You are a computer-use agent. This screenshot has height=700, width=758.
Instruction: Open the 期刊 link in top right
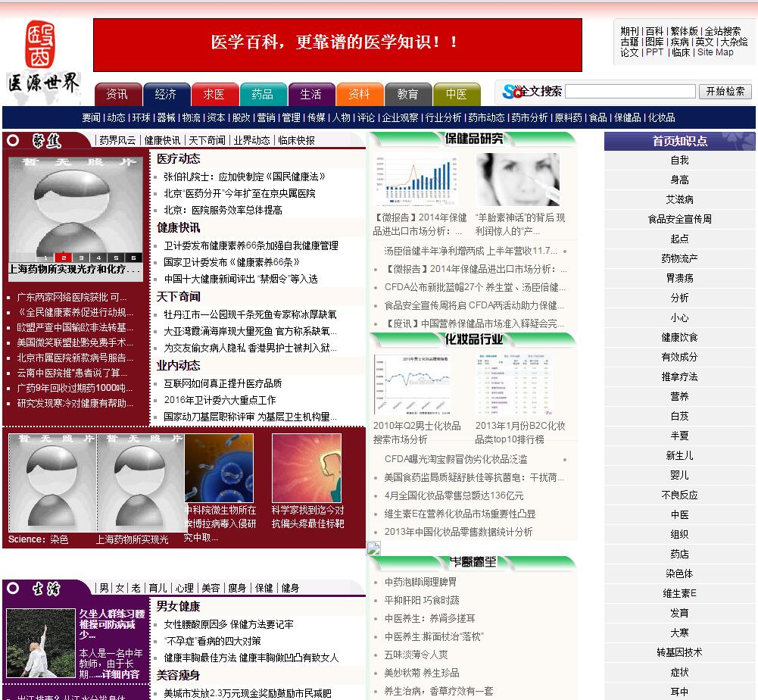pos(629,32)
